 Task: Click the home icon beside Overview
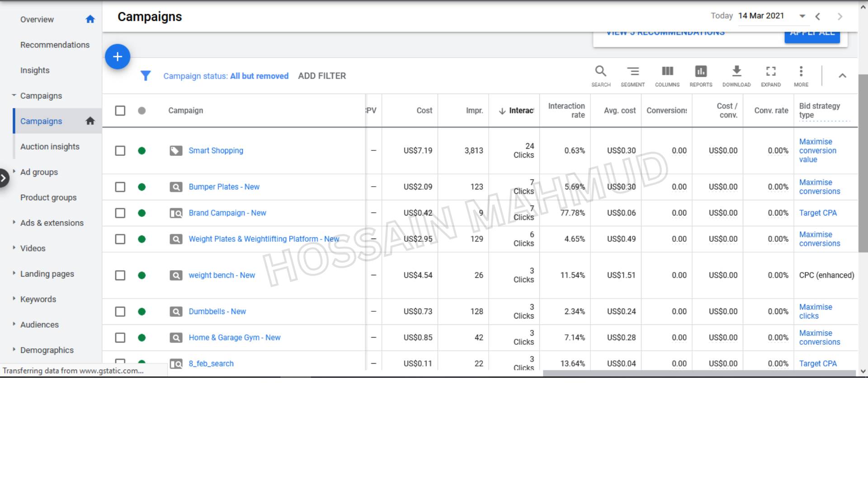click(x=90, y=19)
